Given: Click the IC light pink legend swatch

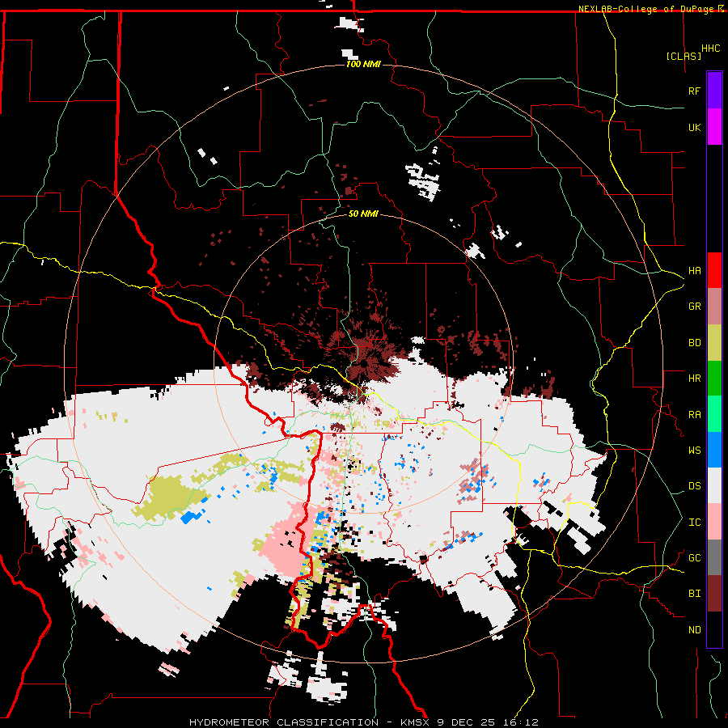Looking at the screenshot, I should tap(714, 522).
